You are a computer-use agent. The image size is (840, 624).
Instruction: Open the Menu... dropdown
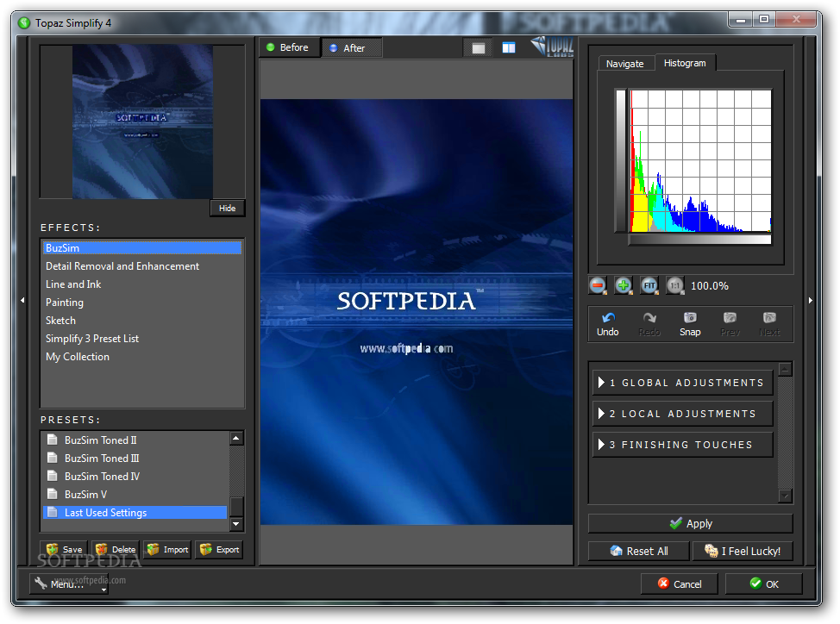(70, 583)
